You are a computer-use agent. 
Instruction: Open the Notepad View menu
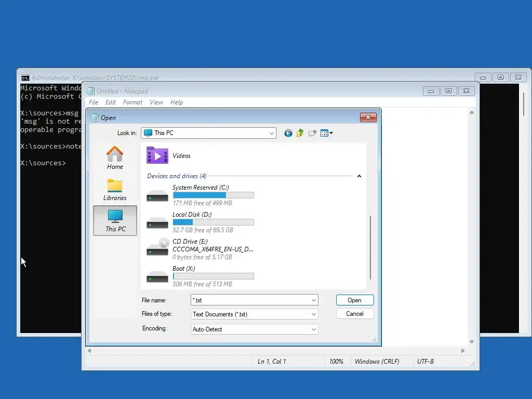click(x=156, y=102)
